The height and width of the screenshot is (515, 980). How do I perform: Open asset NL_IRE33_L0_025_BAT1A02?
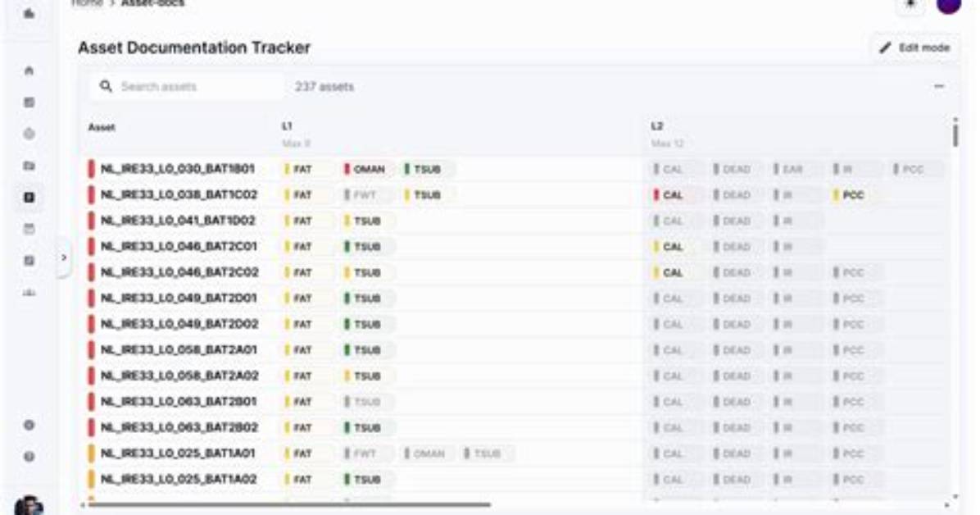coord(179,479)
